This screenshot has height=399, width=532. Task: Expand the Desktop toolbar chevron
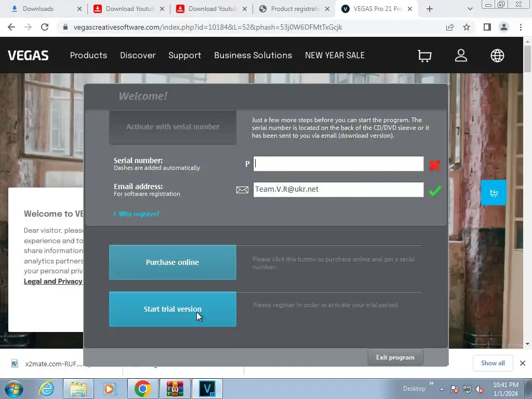click(432, 383)
